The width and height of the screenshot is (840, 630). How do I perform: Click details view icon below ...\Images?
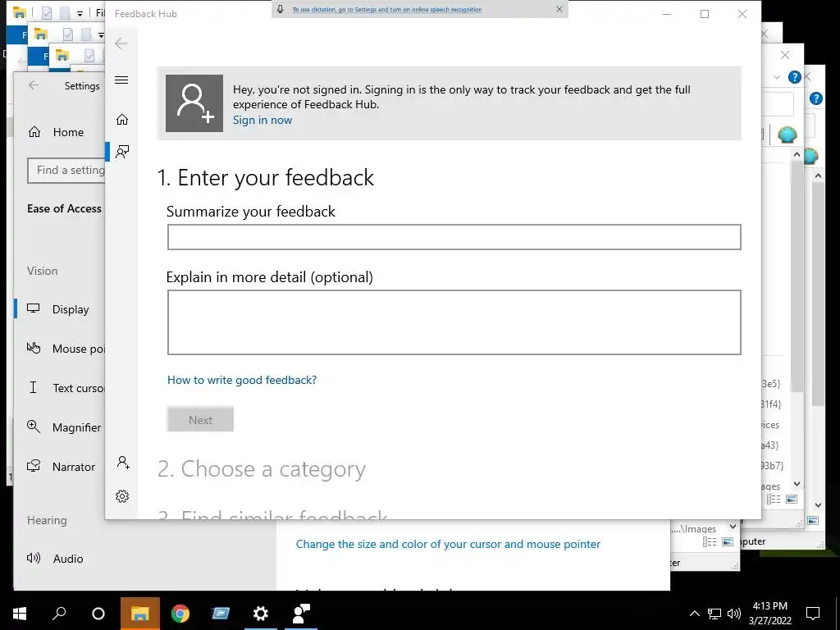coord(710,542)
